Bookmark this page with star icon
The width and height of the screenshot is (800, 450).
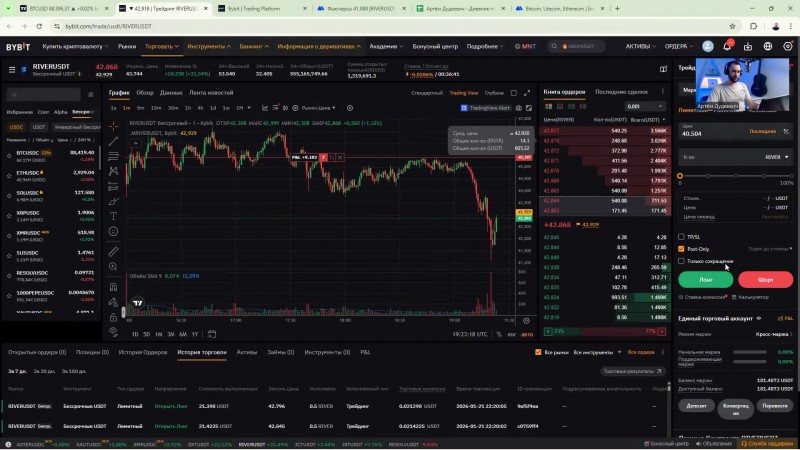click(732, 26)
